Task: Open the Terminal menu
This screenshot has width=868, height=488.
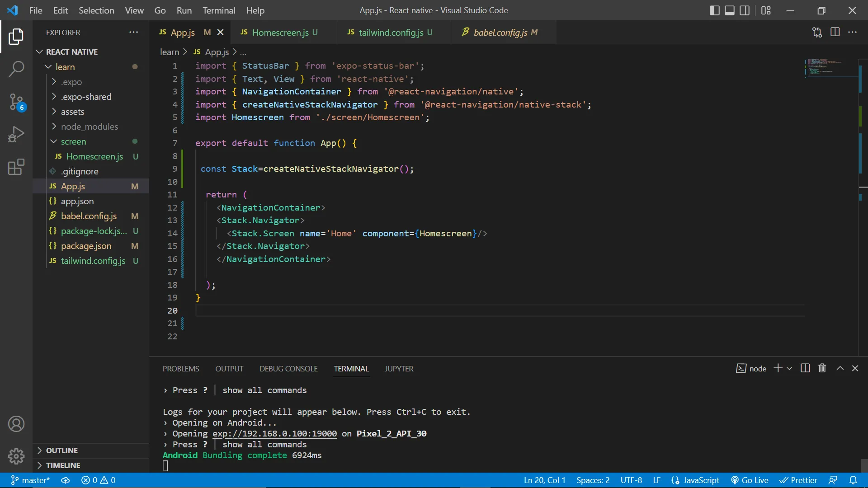Action: click(219, 10)
